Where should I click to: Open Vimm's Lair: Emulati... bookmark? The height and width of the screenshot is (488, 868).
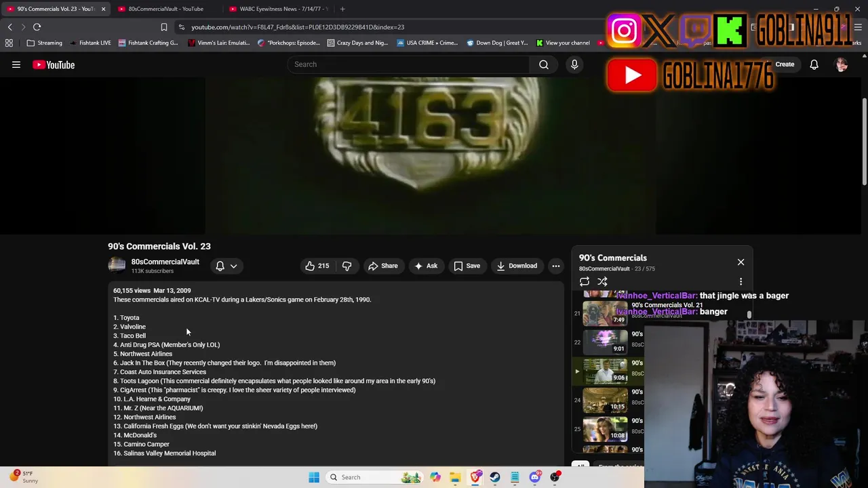(218, 43)
